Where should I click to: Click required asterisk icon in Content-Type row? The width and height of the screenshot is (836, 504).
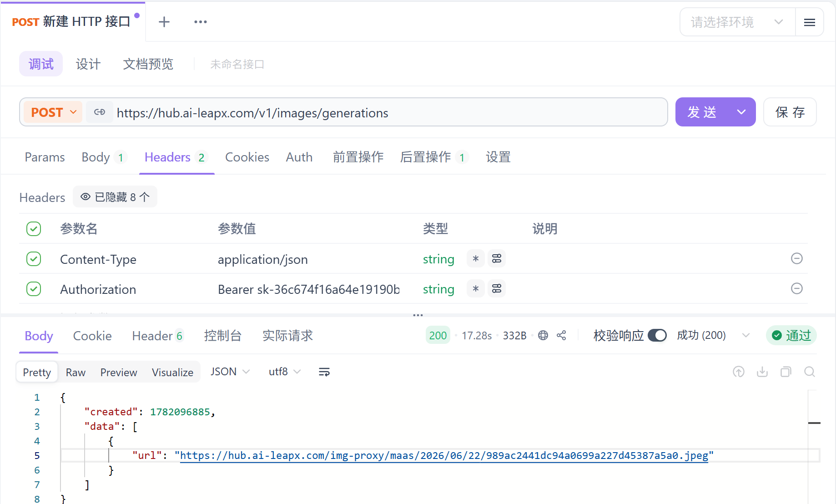(x=476, y=259)
